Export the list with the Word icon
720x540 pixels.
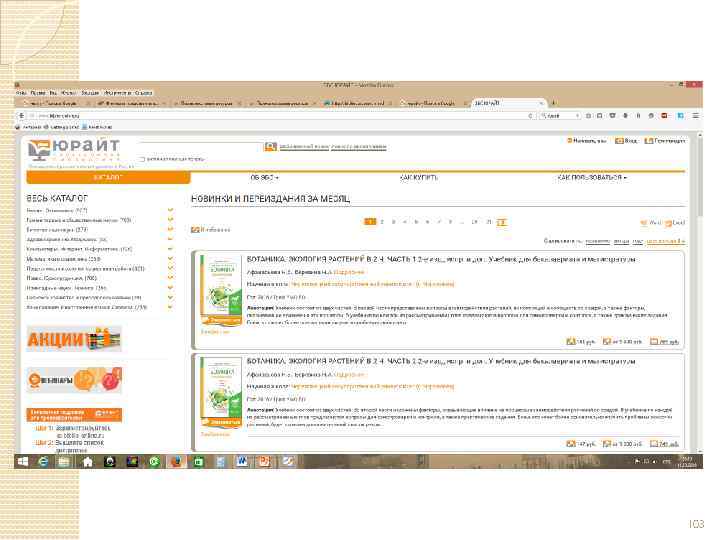coord(644,223)
